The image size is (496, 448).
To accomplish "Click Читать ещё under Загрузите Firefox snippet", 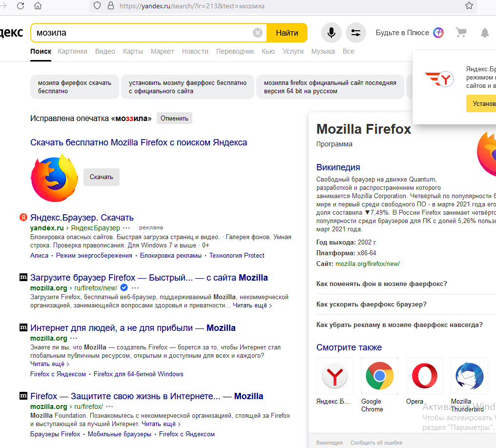I will pos(252,305).
